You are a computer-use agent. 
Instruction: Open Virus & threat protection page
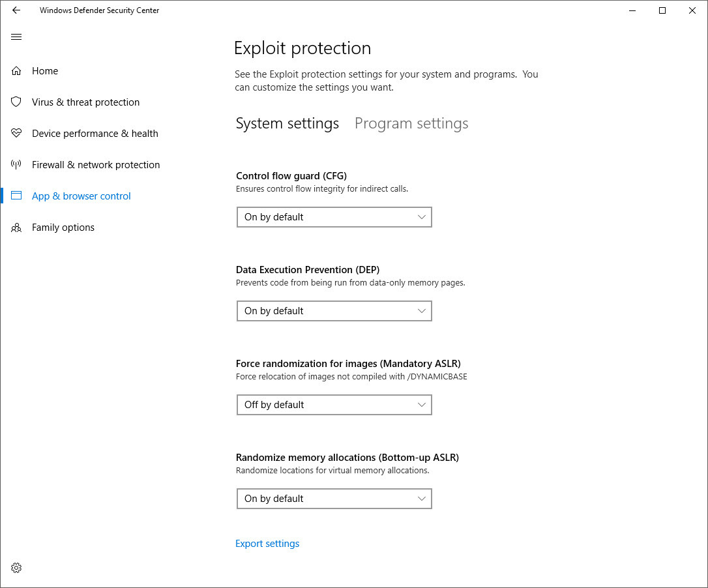click(85, 102)
